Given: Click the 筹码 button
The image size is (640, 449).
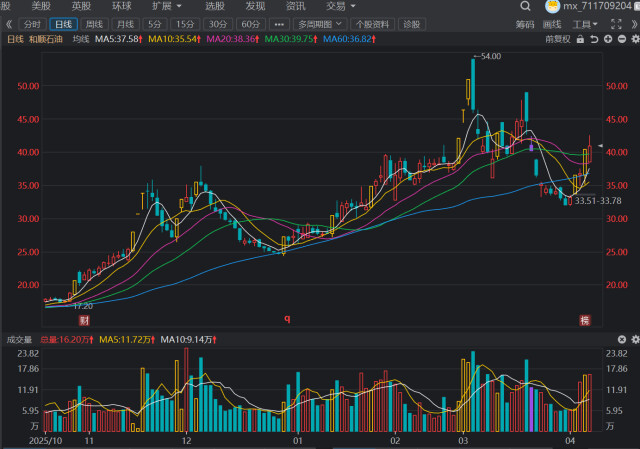Looking at the screenshot, I should pyautogui.click(x=525, y=23).
